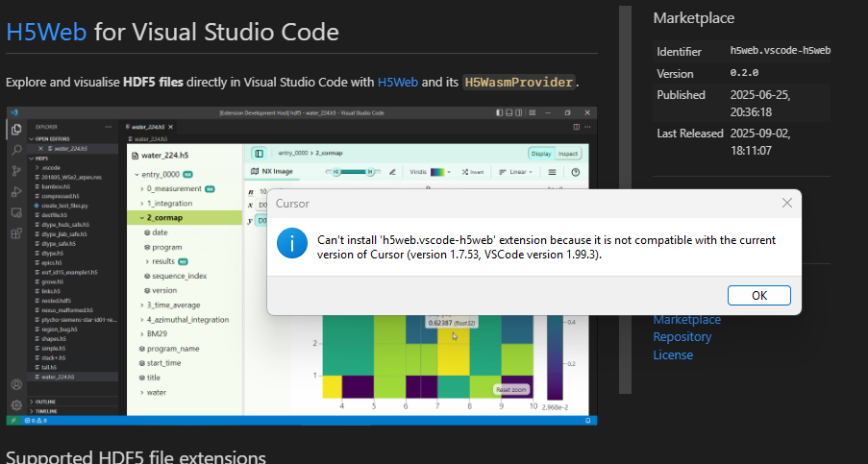
Task: Click the "Can't install" error message text
Action: 546,247
